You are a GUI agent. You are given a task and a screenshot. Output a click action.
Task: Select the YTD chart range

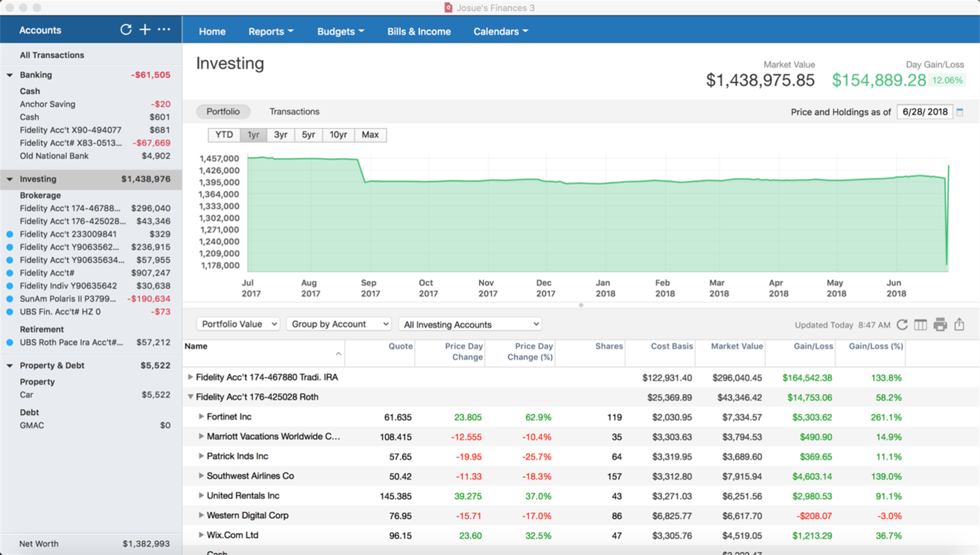(x=224, y=135)
